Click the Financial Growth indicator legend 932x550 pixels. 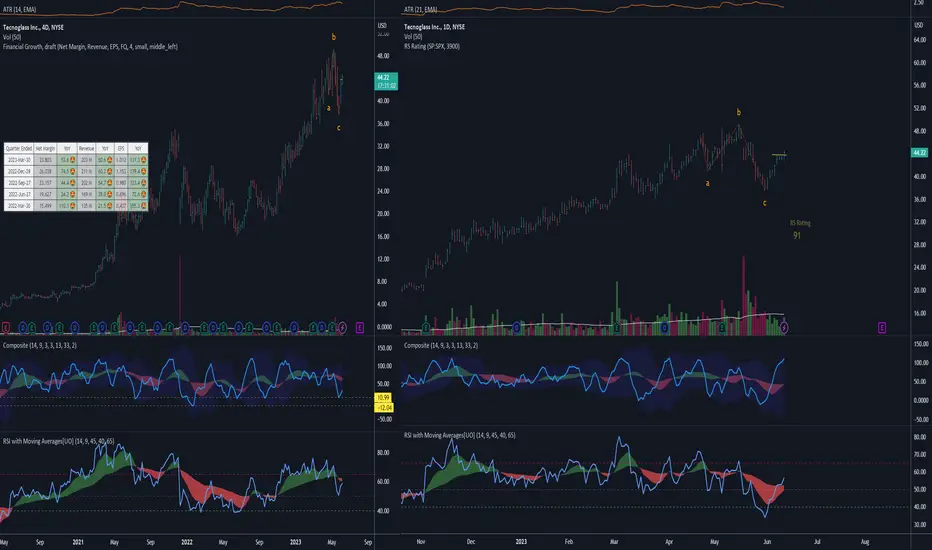click(x=90, y=46)
